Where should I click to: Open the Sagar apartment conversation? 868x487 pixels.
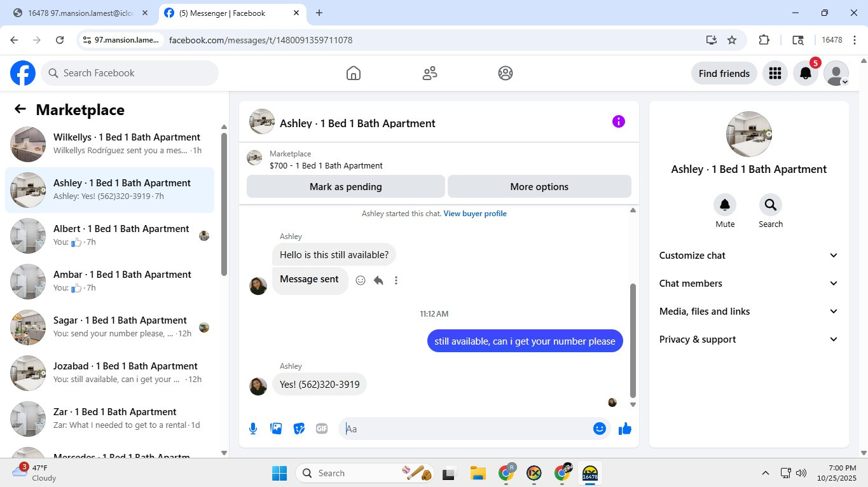coord(109,327)
